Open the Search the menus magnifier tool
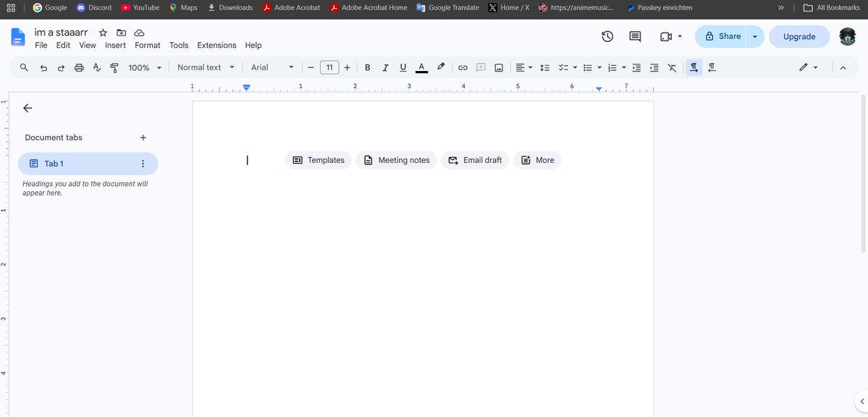Viewport: 868px width, 417px height. [24, 67]
